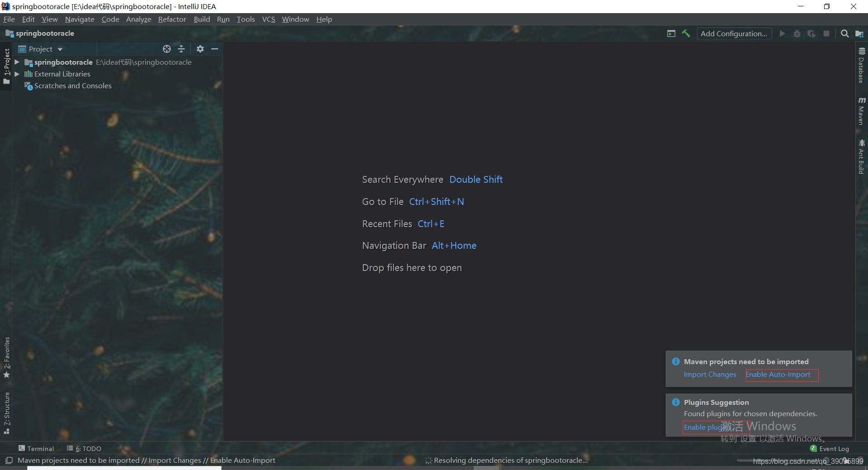Open the 6: TODO tool window
Image resolution: width=868 pixels, height=470 pixels.
[x=84, y=448]
